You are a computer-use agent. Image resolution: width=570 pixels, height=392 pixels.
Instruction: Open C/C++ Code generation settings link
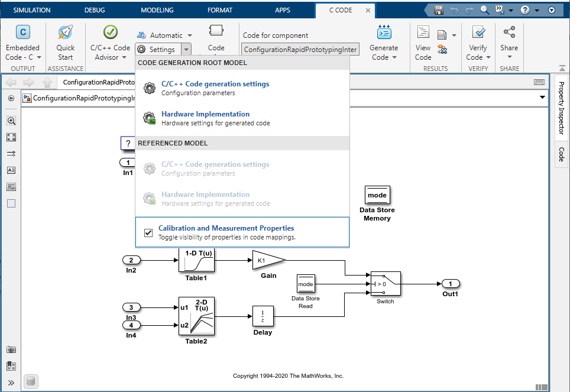coord(215,83)
